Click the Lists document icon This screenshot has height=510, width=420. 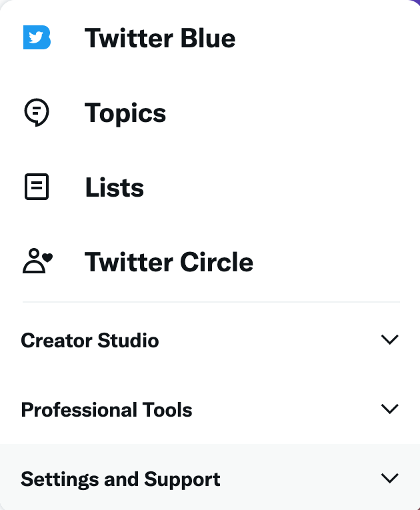(x=37, y=187)
